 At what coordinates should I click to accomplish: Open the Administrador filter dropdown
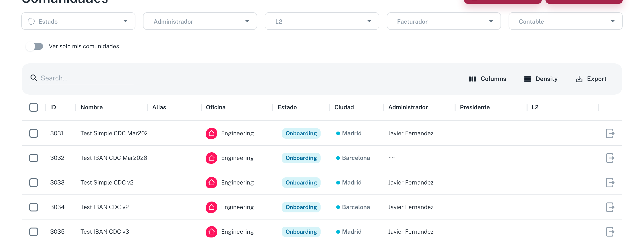pos(200,21)
